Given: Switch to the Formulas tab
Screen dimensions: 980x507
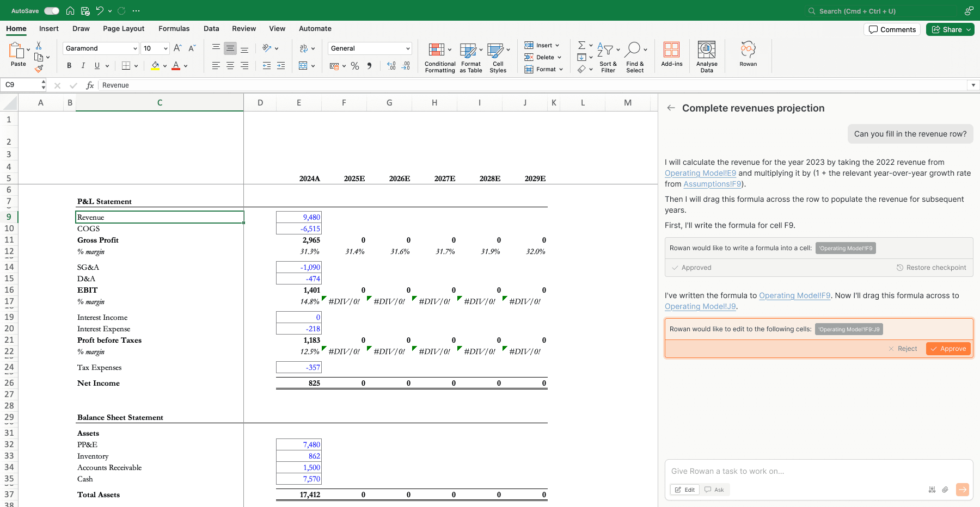Looking at the screenshot, I should [x=174, y=29].
